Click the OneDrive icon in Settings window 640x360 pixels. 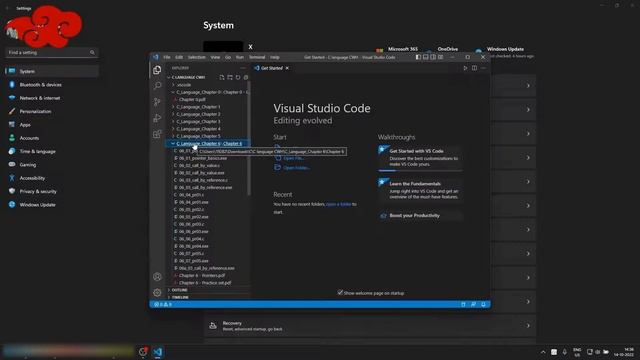pos(429,51)
